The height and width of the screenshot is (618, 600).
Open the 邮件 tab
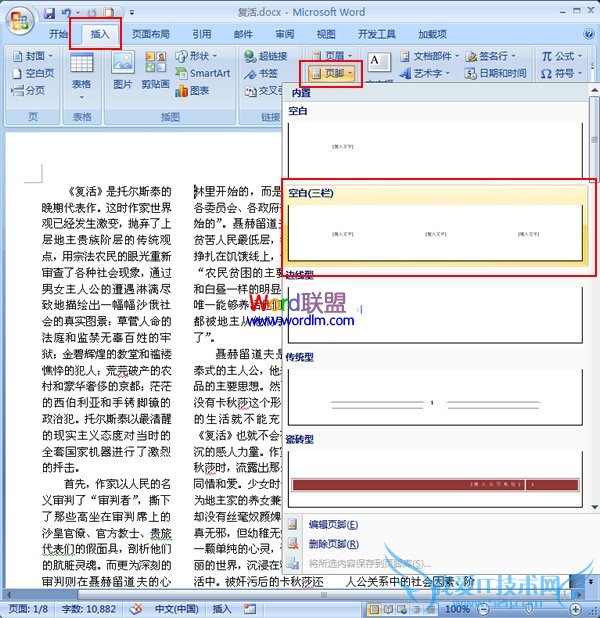point(243,34)
